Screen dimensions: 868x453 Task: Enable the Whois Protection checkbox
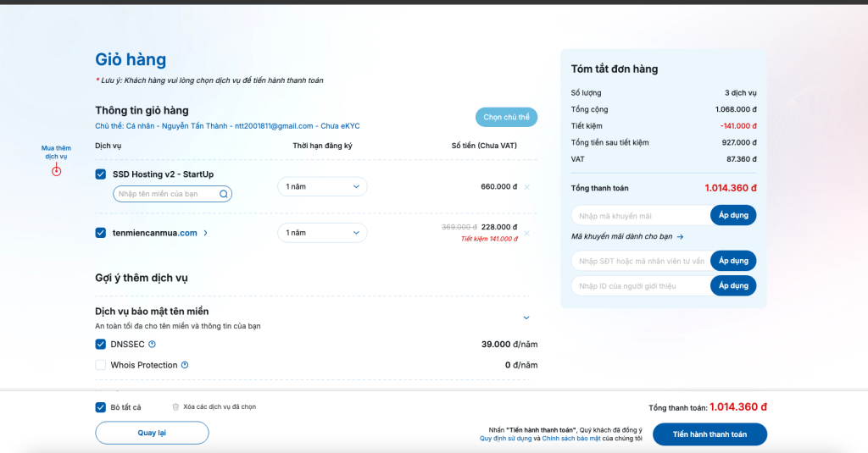(x=101, y=365)
